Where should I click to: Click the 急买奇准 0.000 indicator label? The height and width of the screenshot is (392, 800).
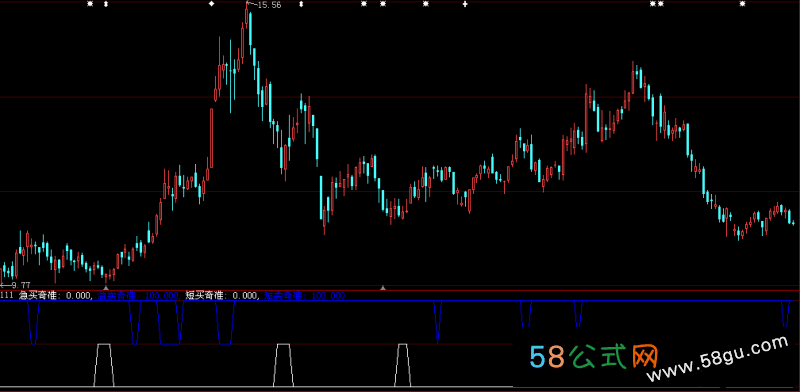pyautogui.click(x=56, y=295)
